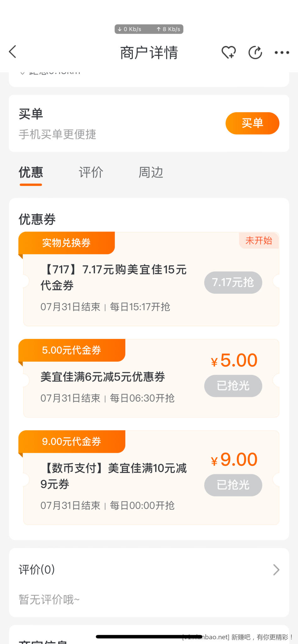Open the 美宜佳满6元减5元优惠券 coupon
This screenshot has width=298, height=644.
(x=103, y=377)
